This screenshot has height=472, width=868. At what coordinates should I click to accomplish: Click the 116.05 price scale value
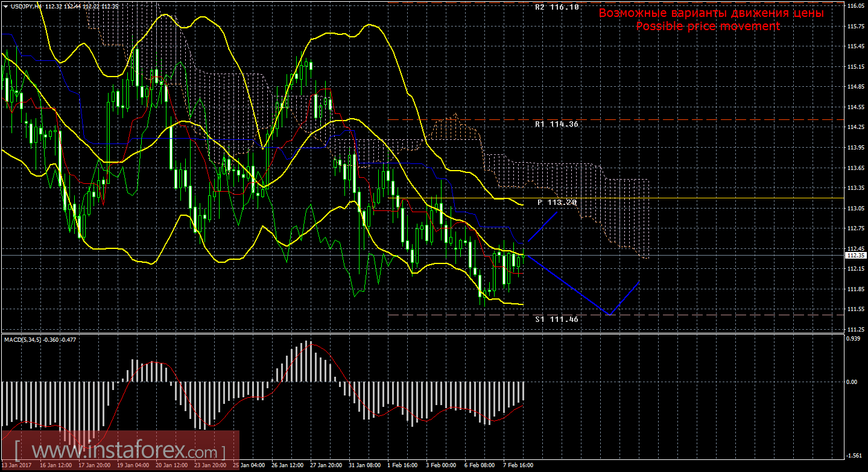856,6
